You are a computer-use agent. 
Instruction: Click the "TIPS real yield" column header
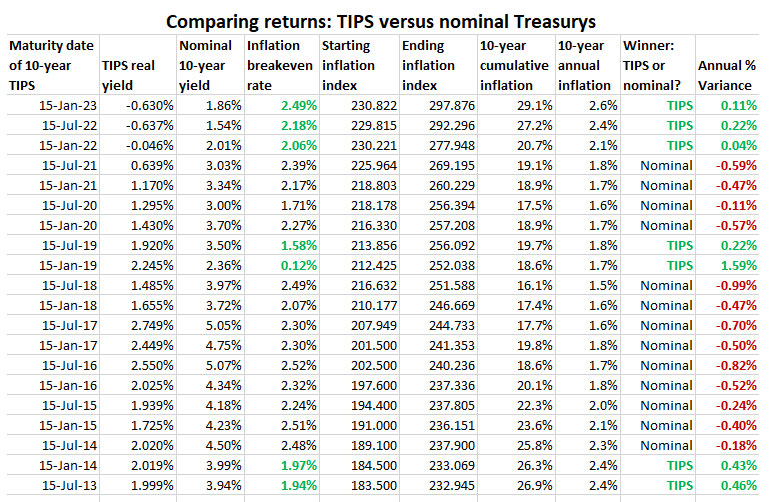coord(136,76)
